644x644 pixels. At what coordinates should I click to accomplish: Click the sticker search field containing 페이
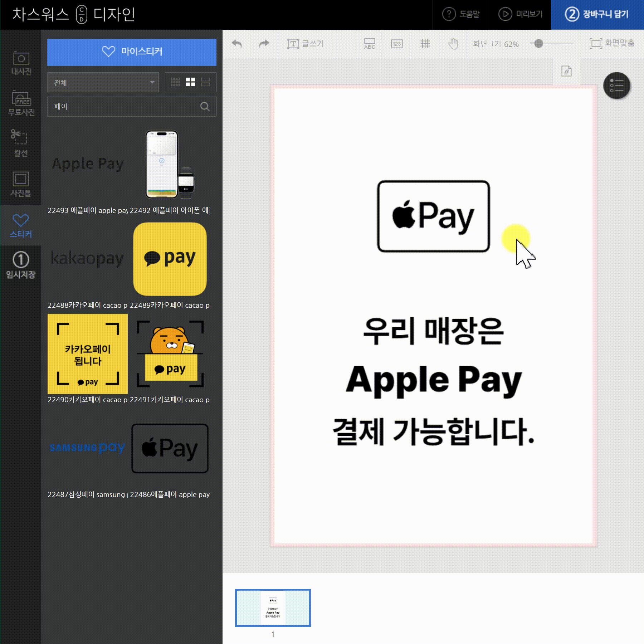point(132,106)
